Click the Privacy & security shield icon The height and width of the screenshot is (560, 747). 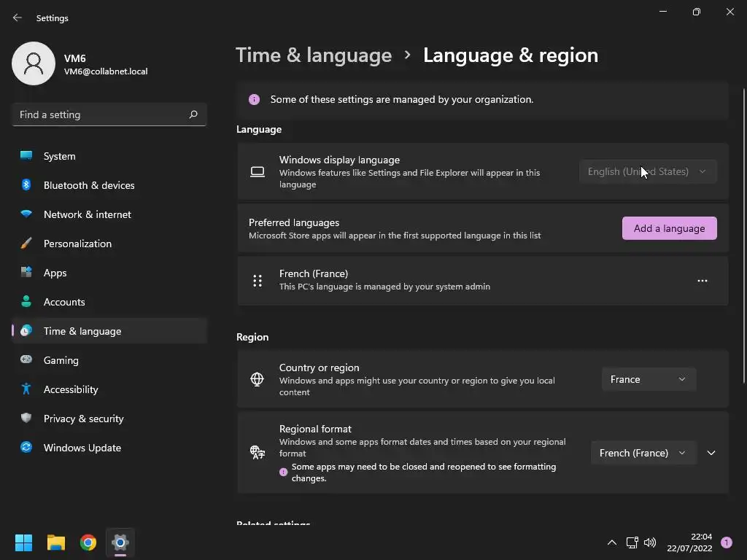coord(26,418)
